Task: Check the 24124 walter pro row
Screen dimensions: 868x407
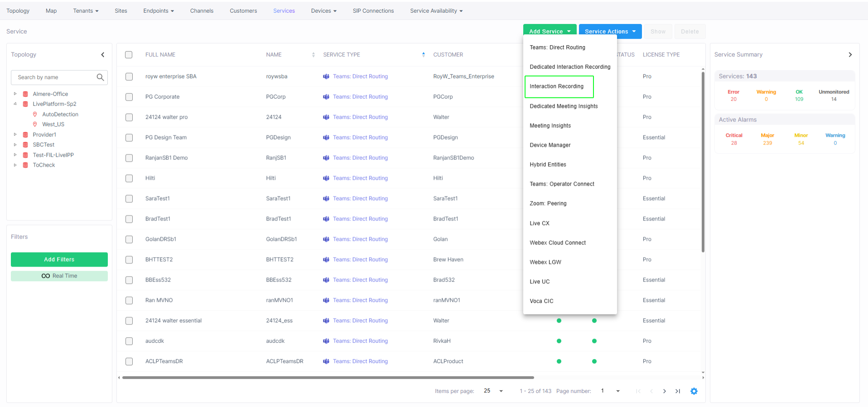Action: pos(129,117)
